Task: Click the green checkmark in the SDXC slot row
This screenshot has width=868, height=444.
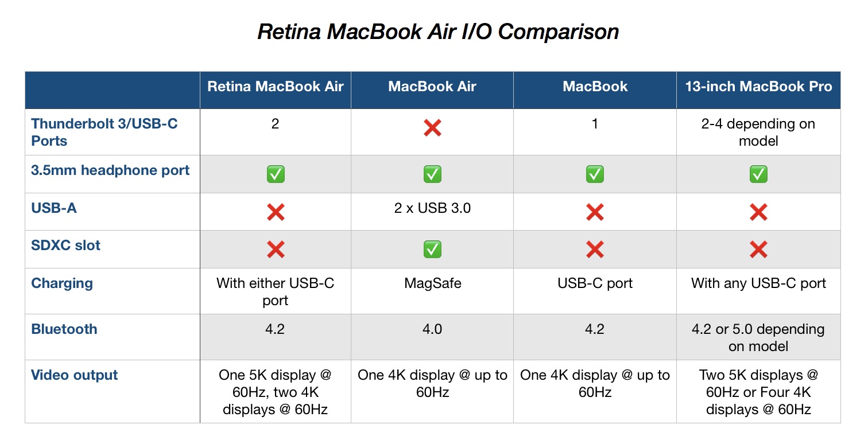Action: 432,250
